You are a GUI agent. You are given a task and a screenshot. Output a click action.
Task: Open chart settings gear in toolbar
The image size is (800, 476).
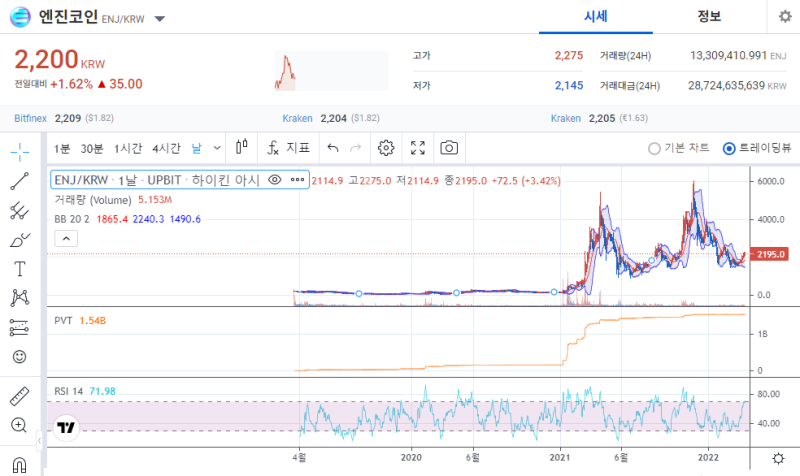point(386,148)
